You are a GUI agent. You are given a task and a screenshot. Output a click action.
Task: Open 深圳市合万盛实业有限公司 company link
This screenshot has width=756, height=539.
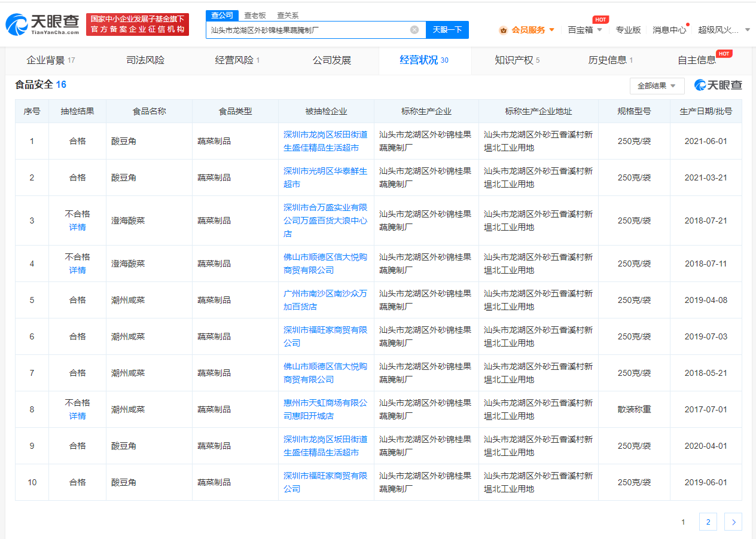coord(325,220)
